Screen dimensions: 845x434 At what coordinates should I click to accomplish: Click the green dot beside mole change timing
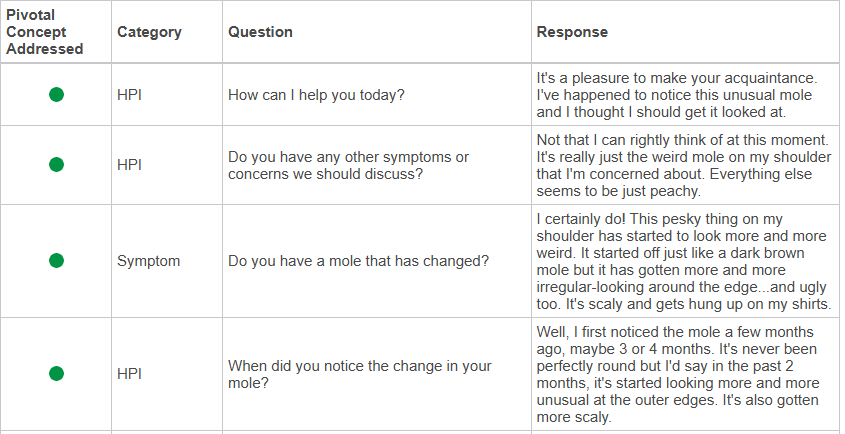56,374
